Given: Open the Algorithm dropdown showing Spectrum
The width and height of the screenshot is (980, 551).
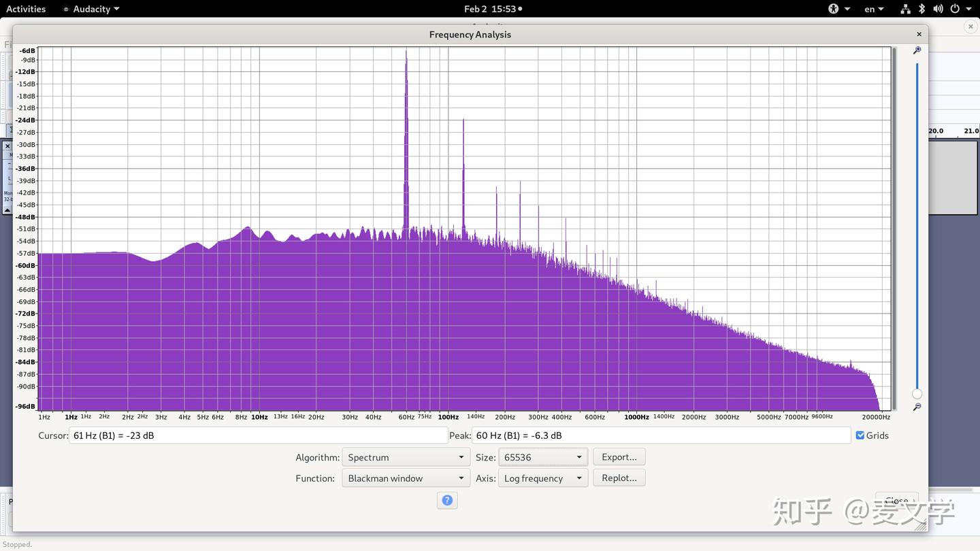Looking at the screenshot, I should point(406,457).
